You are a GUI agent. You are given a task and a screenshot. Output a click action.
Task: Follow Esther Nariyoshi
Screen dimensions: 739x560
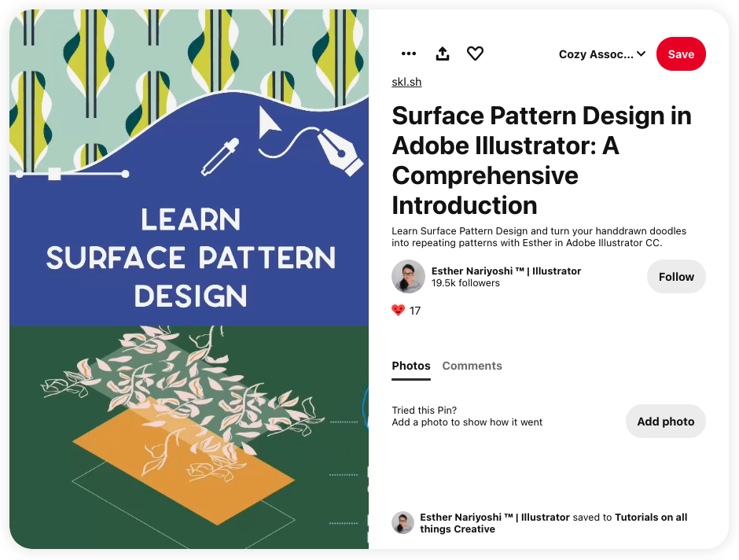(x=676, y=277)
